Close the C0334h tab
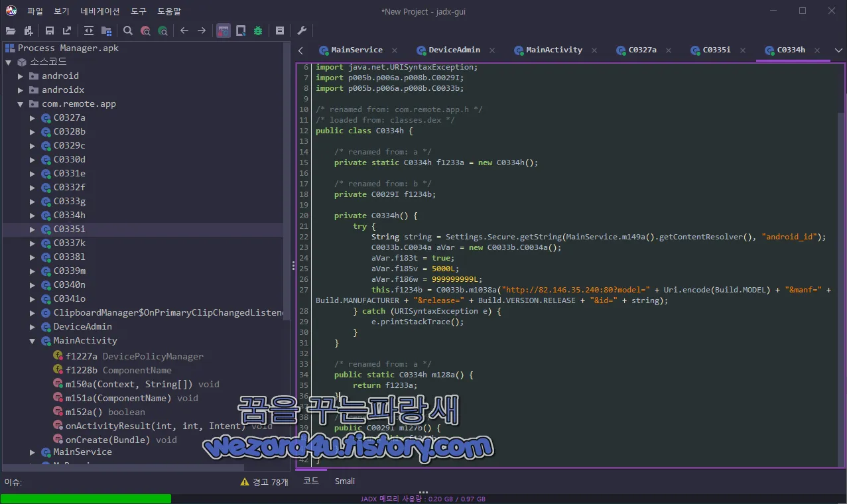This screenshot has width=847, height=504. (x=817, y=50)
